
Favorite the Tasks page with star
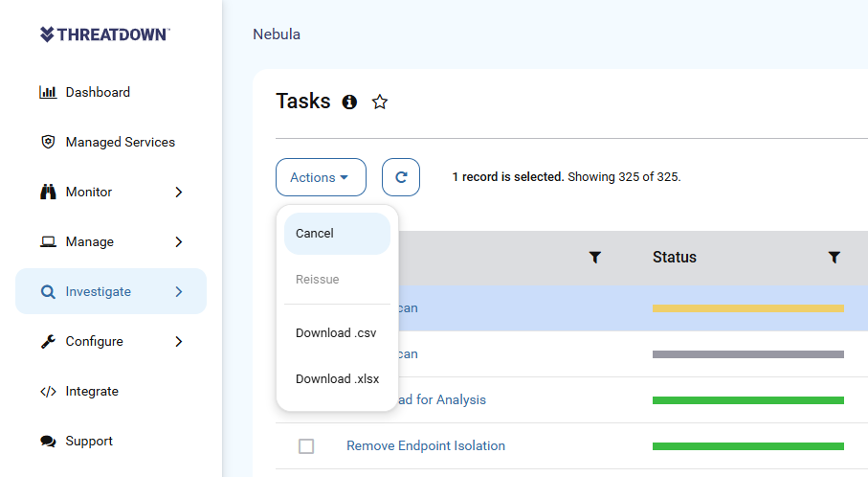pos(380,102)
